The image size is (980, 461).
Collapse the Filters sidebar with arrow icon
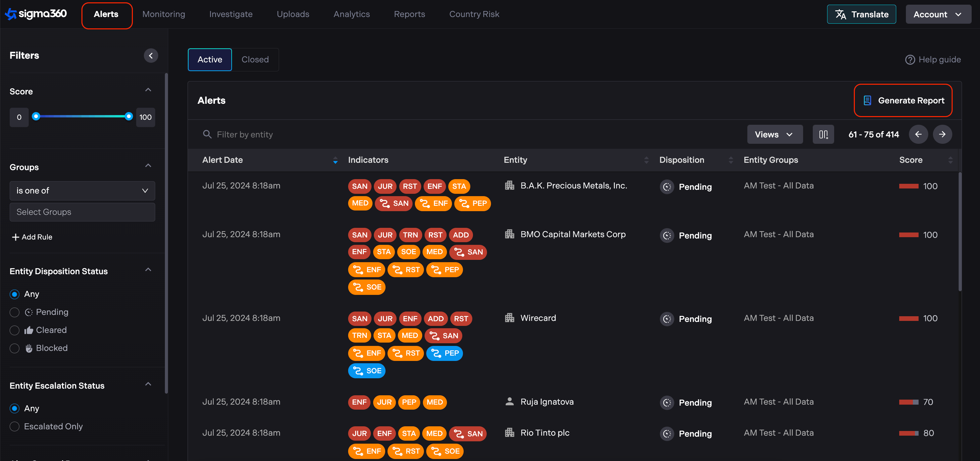(151, 55)
